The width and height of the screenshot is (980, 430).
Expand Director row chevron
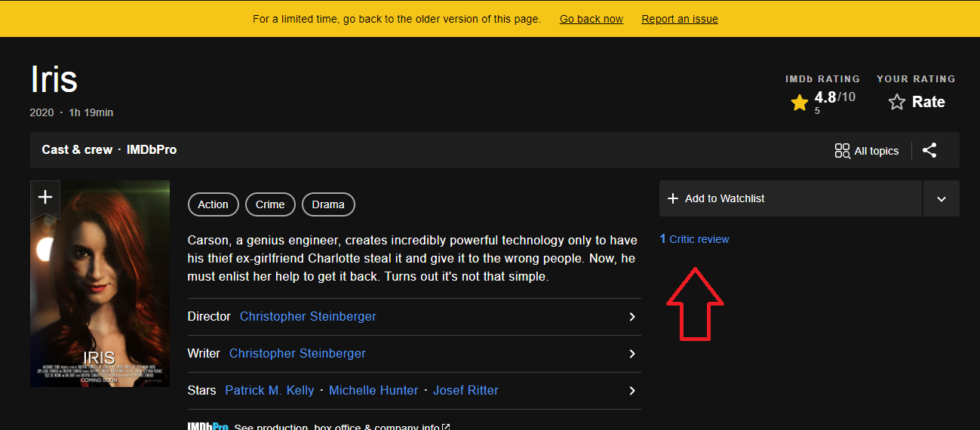(x=632, y=317)
